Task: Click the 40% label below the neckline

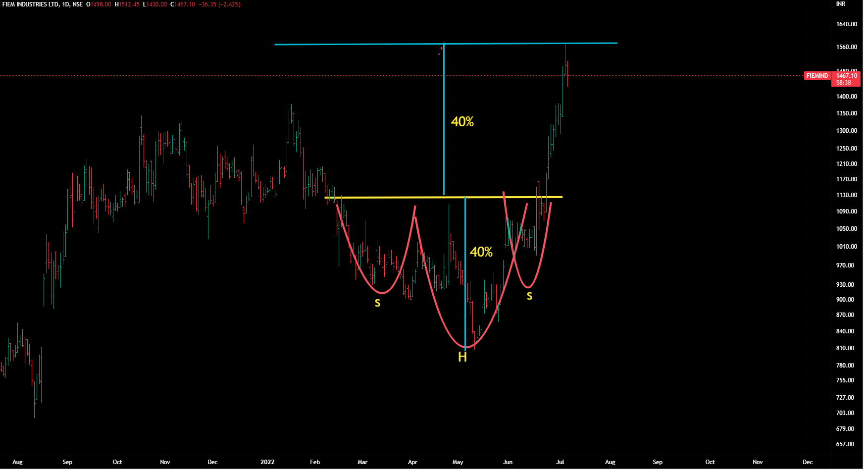Action: 481,252
